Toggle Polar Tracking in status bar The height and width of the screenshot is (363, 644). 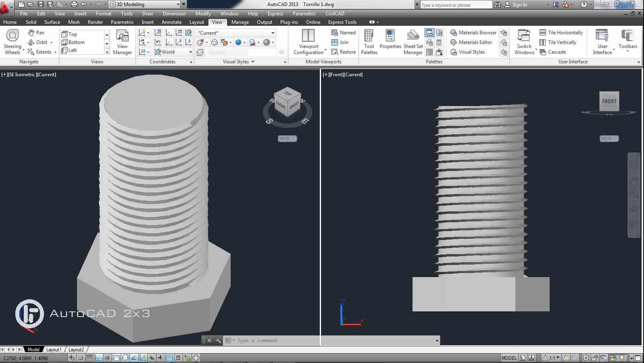point(107,358)
